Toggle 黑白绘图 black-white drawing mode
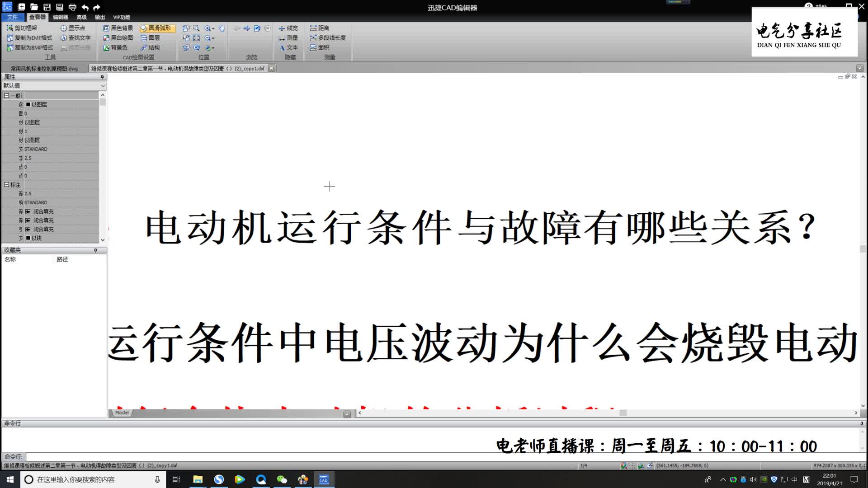The height and width of the screenshot is (488, 868). pyautogui.click(x=118, y=38)
